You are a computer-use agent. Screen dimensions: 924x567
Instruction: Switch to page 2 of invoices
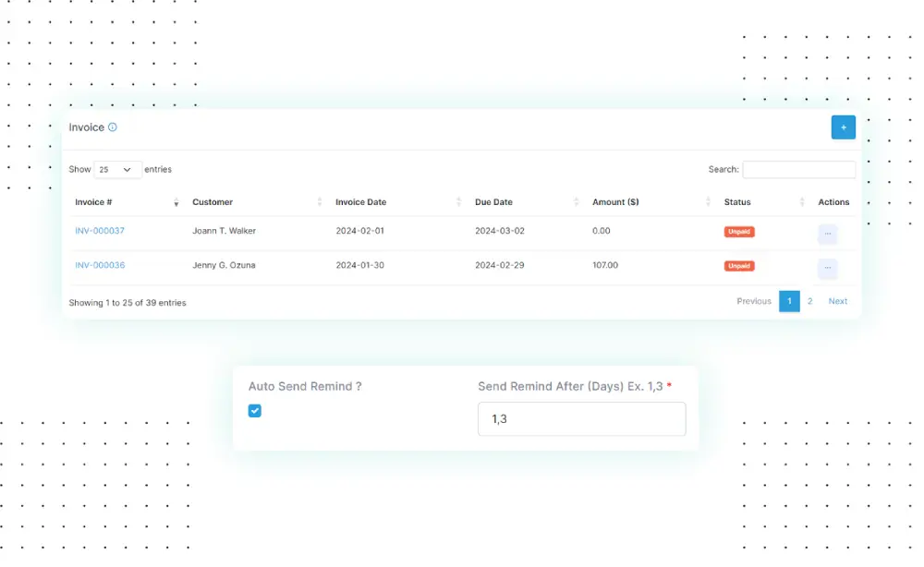[x=809, y=301]
